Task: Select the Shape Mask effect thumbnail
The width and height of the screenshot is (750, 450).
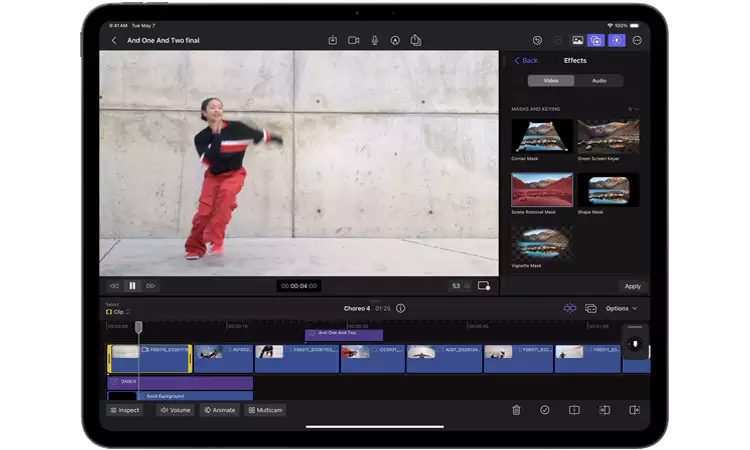Action: tap(608, 190)
